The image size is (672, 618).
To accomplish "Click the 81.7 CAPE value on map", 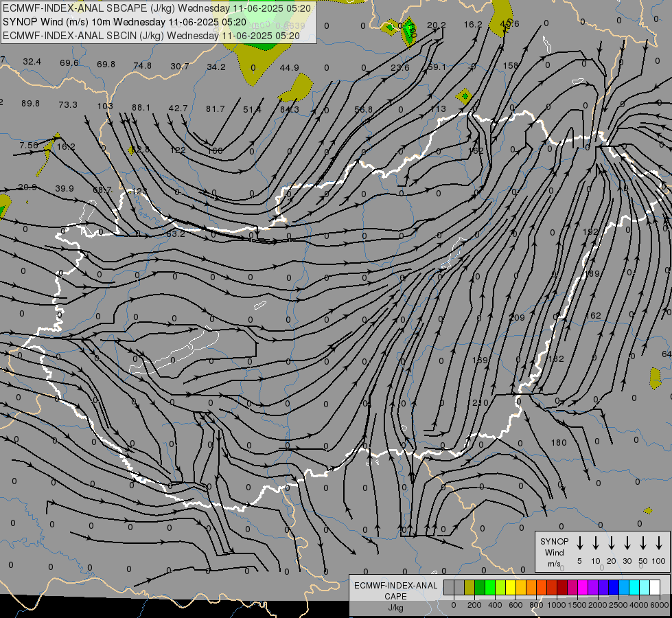I will click(215, 109).
